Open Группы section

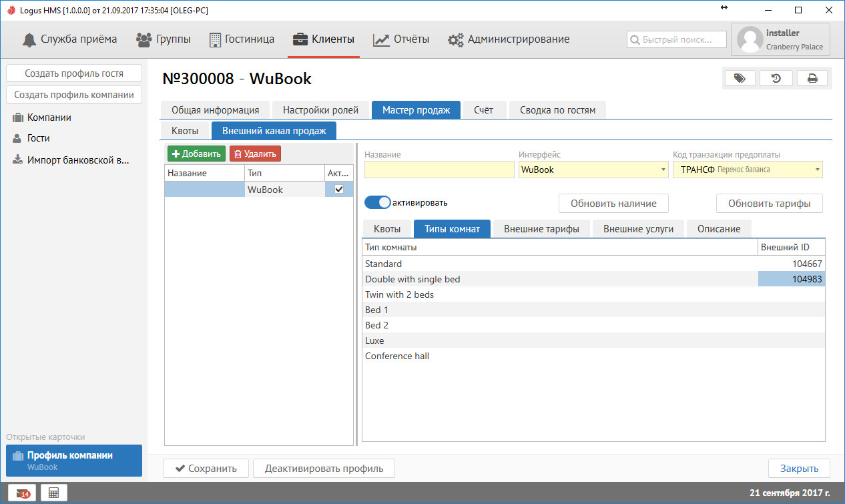(x=164, y=39)
